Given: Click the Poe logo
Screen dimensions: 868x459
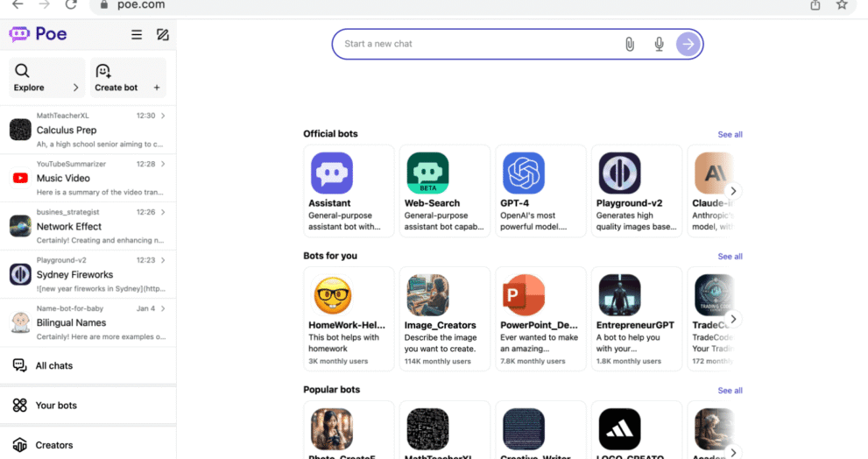Looking at the screenshot, I should pyautogui.click(x=38, y=34).
